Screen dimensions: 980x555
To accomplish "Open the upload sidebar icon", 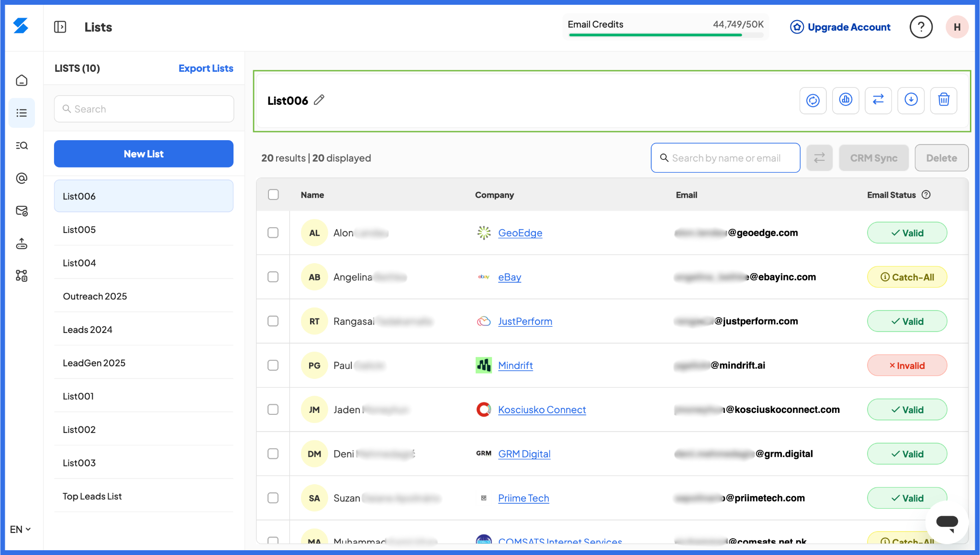I will (22, 244).
